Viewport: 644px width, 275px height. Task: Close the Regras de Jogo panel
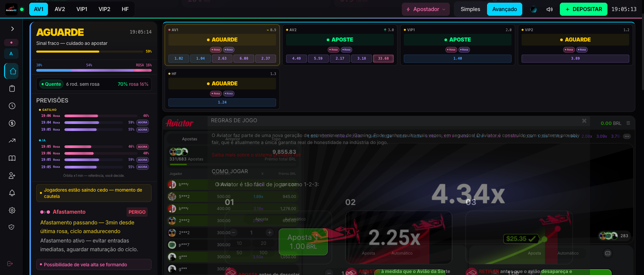pos(584,121)
